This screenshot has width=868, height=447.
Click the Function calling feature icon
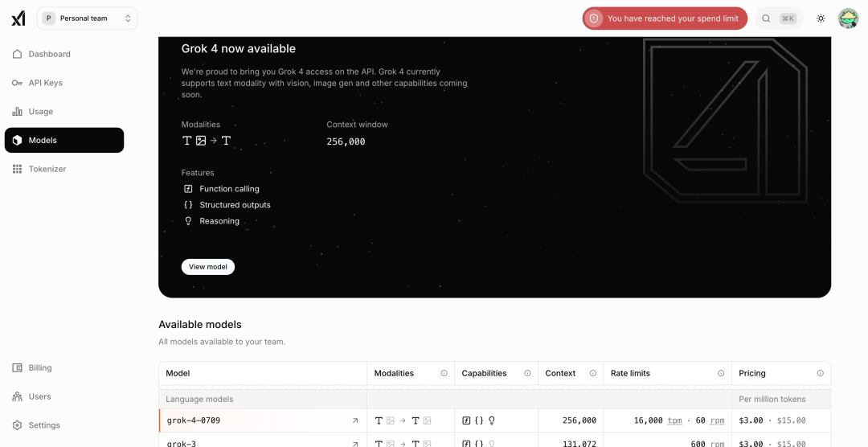point(188,189)
